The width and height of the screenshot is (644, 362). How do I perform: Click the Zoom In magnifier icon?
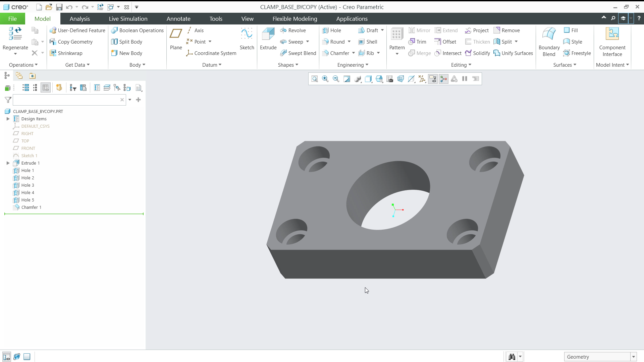pos(325,79)
